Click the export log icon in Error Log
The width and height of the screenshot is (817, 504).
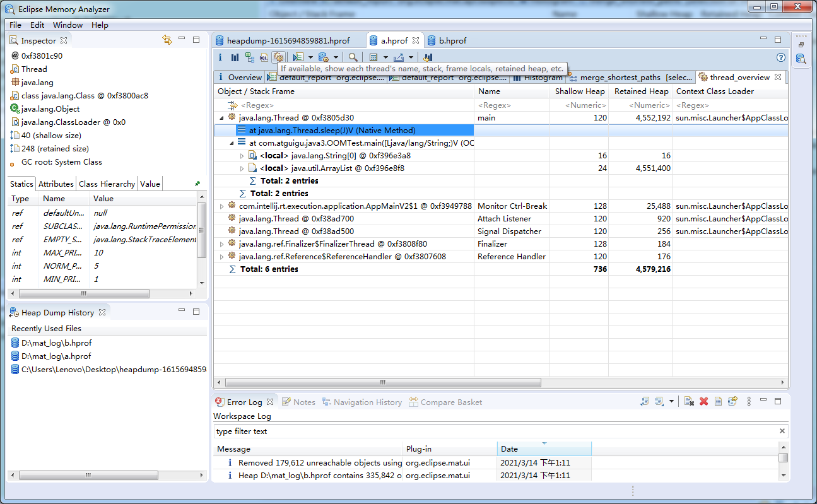pos(644,401)
